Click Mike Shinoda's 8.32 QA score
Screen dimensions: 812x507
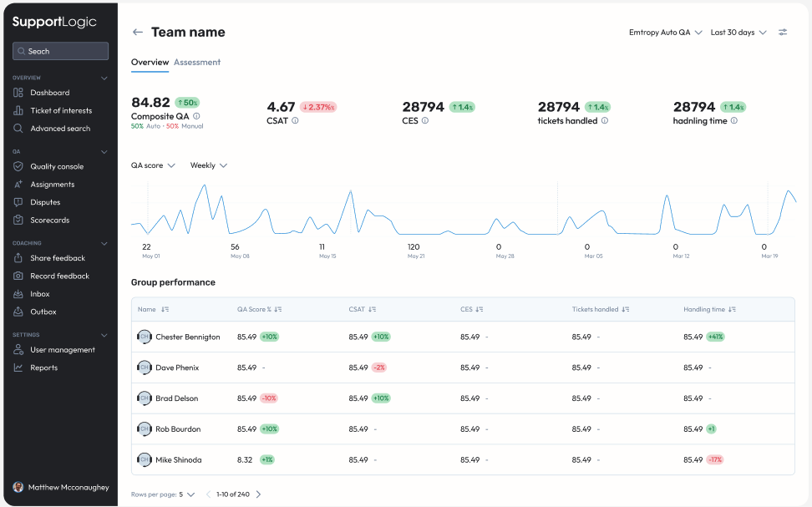click(245, 460)
